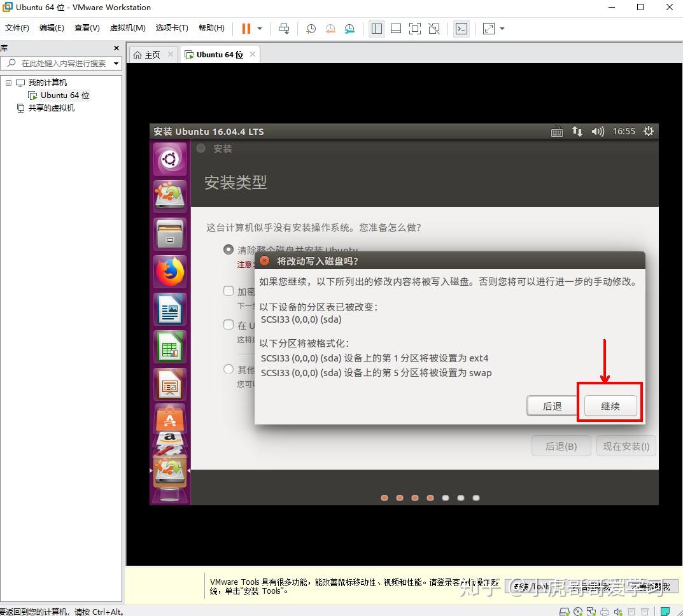This screenshot has height=616, width=683.
Task: Click the top Install Ubuntu launcher icon
Action: tap(170, 197)
